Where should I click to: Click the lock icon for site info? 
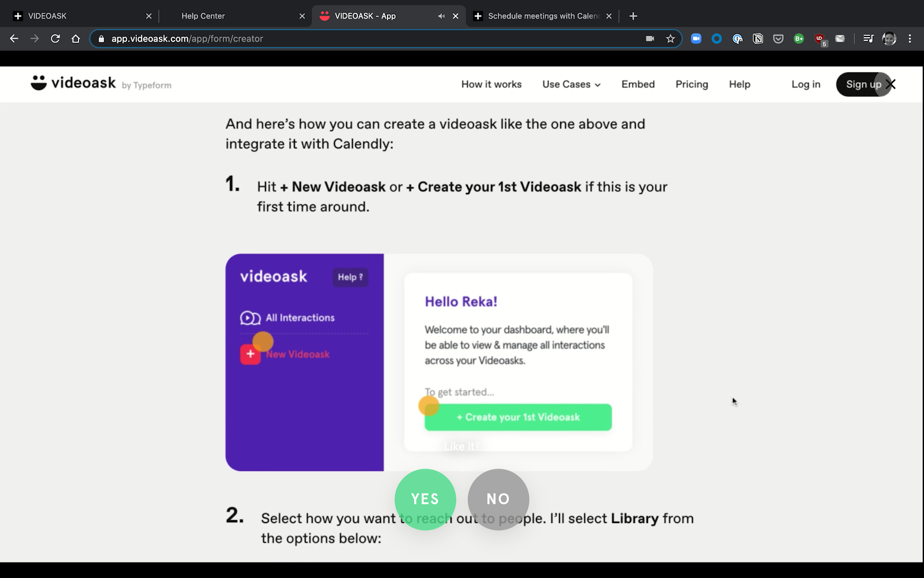(x=102, y=39)
